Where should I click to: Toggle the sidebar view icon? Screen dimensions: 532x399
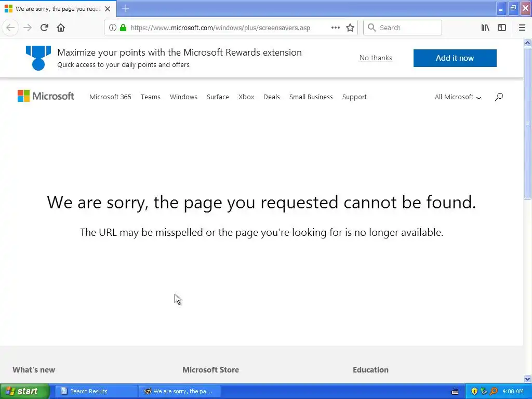[502, 28]
